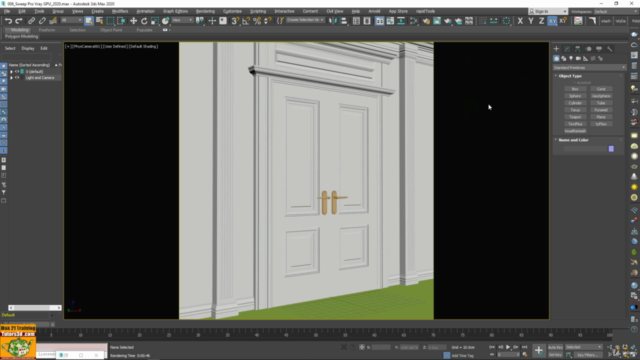This screenshot has width=640, height=360.
Task: Click the Teapot primitive button
Action: point(575,117)
